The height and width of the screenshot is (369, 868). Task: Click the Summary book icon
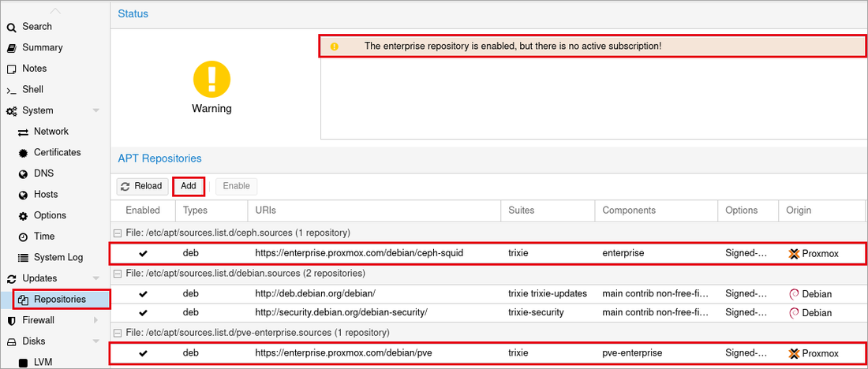coord(11,48)
